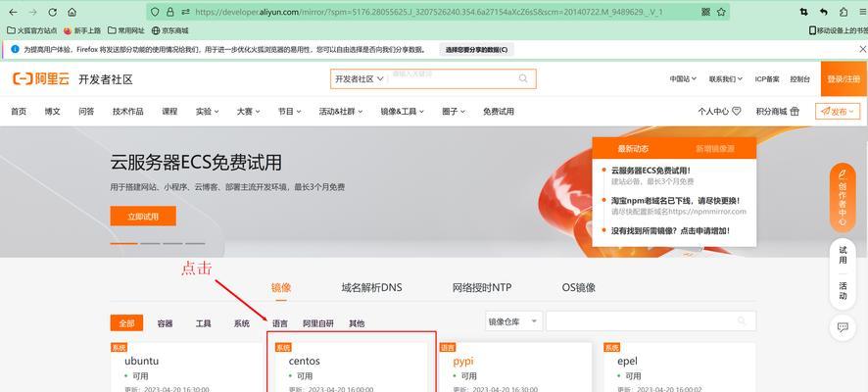
Task: Open the 创作者中心 orange side button
Action: 843,198
